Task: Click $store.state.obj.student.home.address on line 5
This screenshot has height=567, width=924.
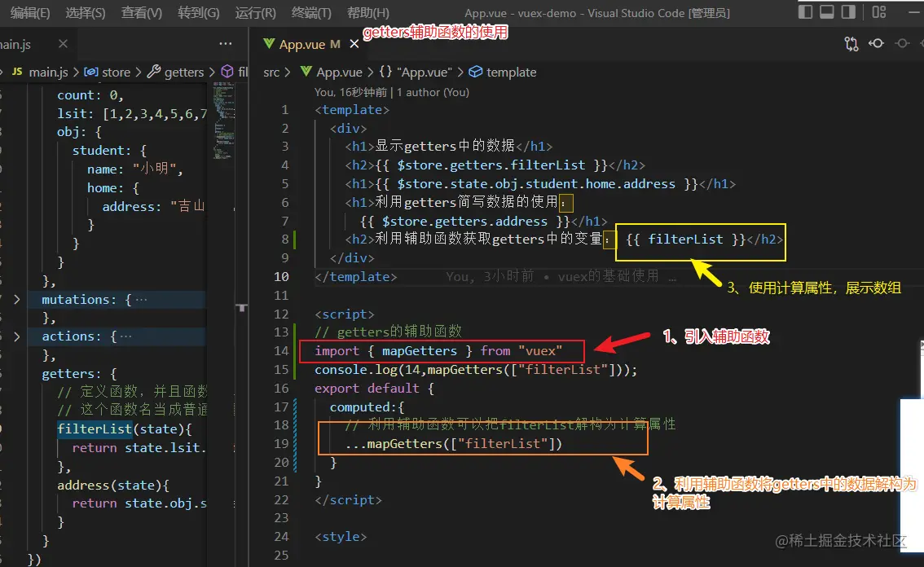Action: (x=536, y=184)
